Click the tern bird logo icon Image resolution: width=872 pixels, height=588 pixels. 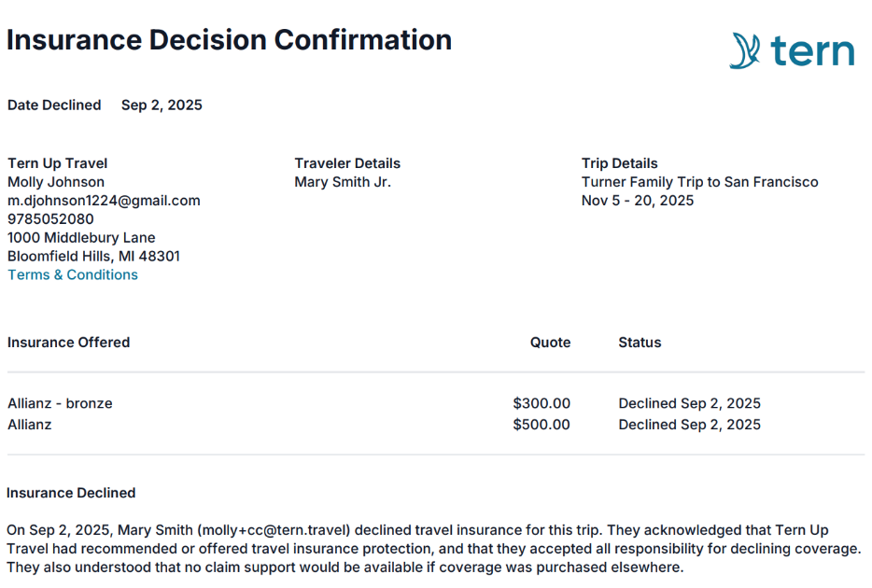click(745, 50)
